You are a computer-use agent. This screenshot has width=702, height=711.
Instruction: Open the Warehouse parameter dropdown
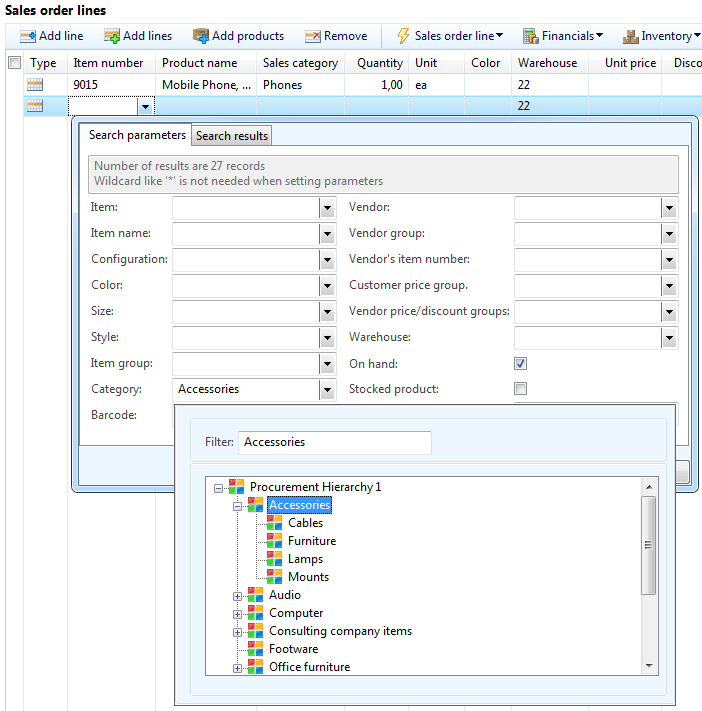click(669, 338)
